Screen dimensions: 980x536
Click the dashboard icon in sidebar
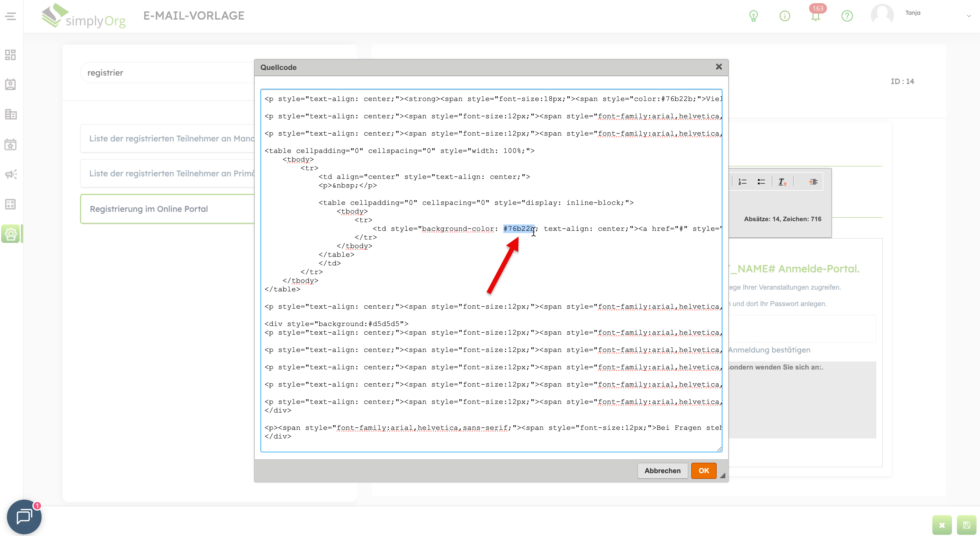pos(11,55)
